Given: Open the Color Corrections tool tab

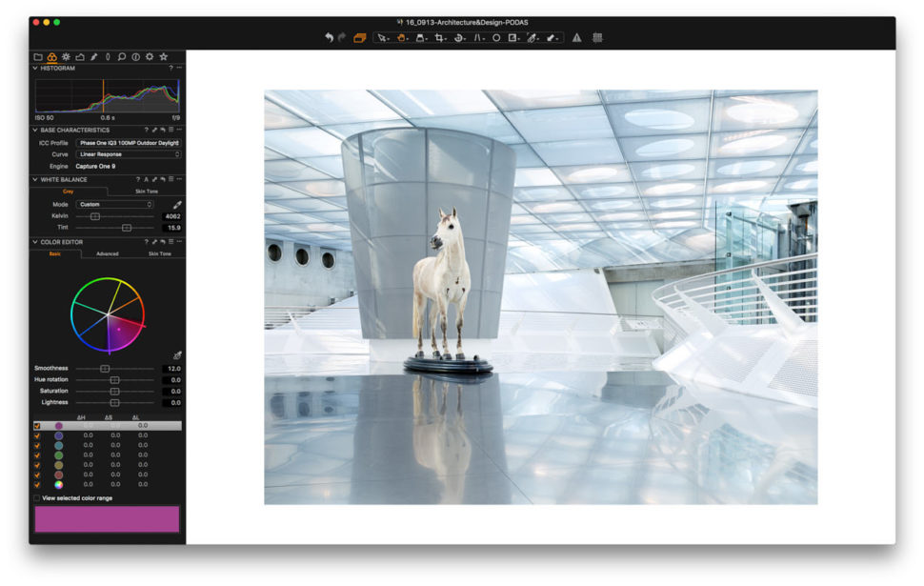Looking at the screenshot, I should pos(51,57).
